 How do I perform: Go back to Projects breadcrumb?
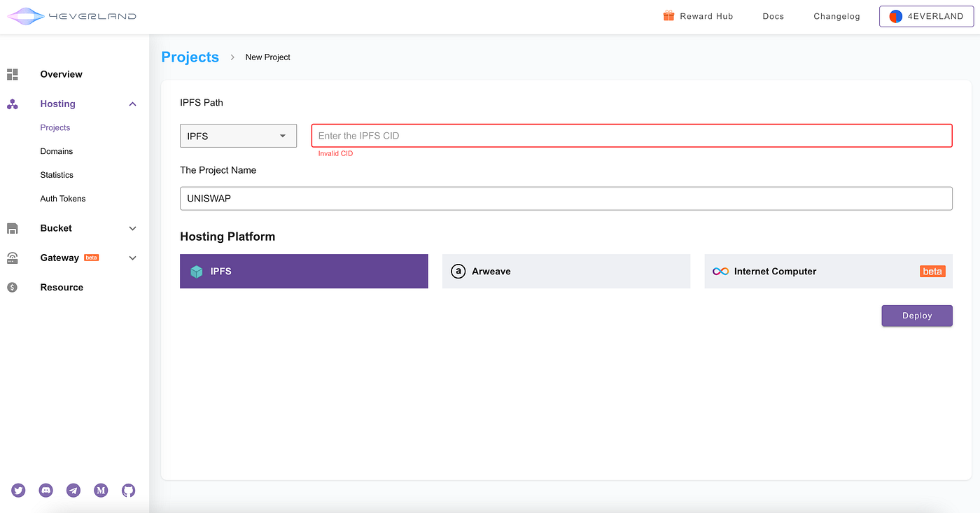[x=190, y=57]
